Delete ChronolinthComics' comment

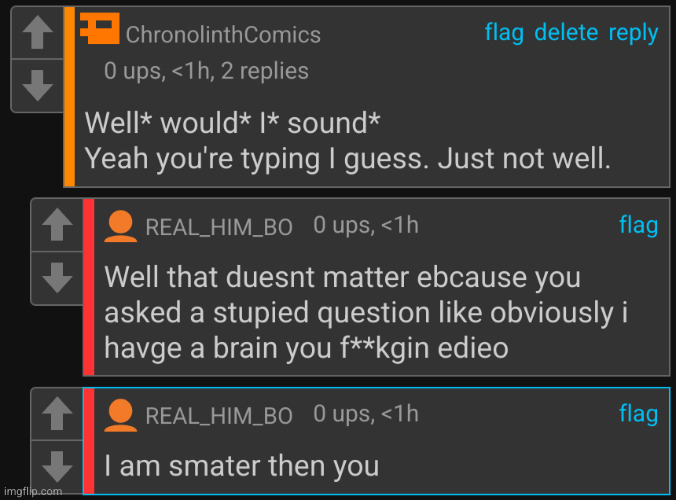click(566, 33)
